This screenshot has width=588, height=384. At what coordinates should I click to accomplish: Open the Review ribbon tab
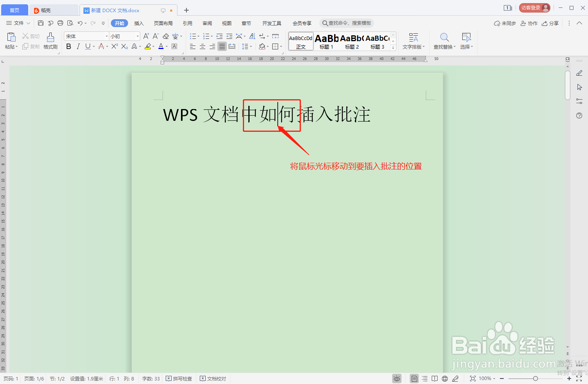[207, 23]
